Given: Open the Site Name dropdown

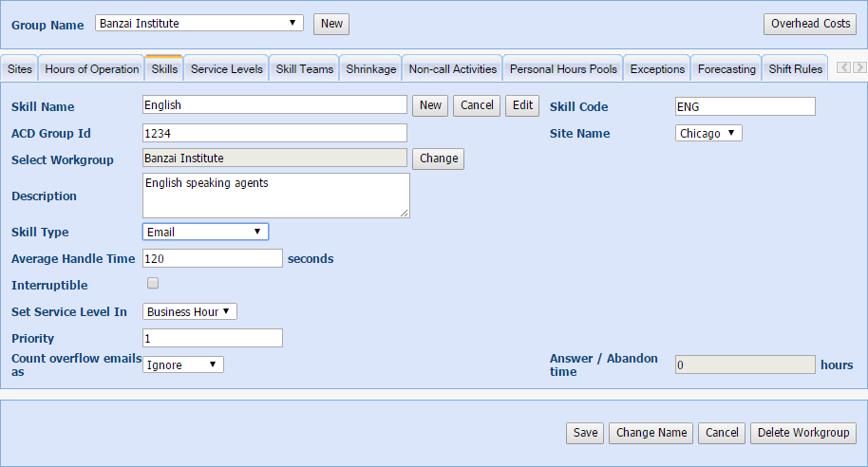Looking at the screenshot, I should 708,134.
